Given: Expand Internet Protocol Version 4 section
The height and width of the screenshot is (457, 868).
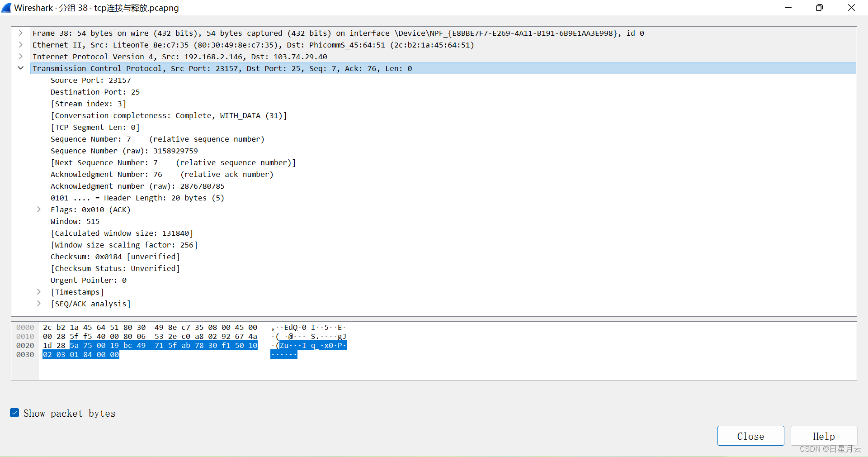Looking at the screenshot, I should point(21,57).
